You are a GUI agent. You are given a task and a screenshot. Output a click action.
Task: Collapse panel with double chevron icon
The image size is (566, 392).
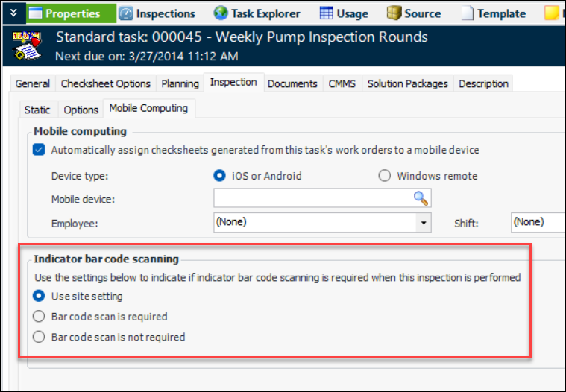click(13, 13)
